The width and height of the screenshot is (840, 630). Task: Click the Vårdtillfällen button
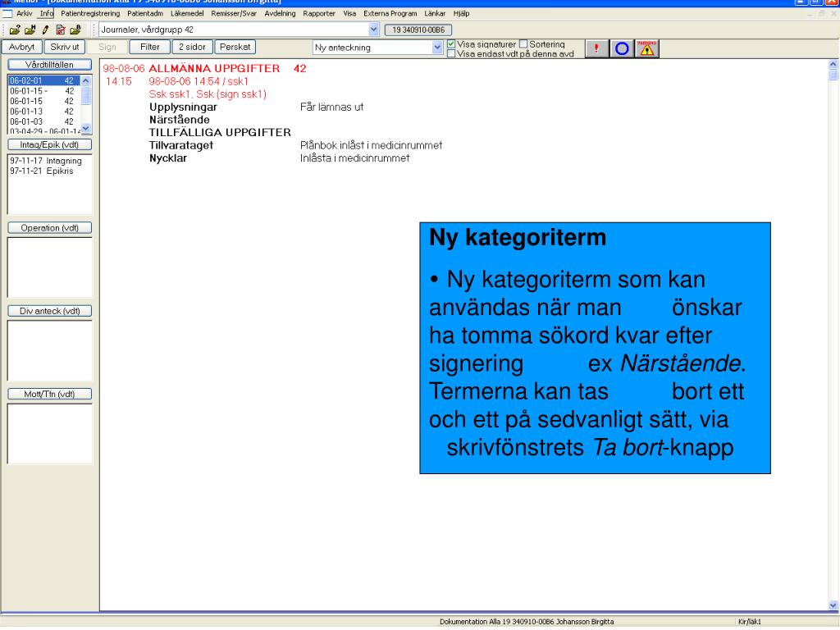49,65
